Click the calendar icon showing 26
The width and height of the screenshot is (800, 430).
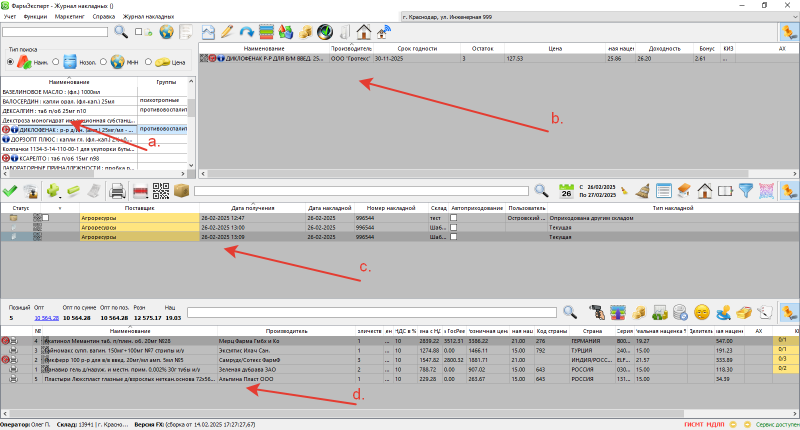click(565, 190)
